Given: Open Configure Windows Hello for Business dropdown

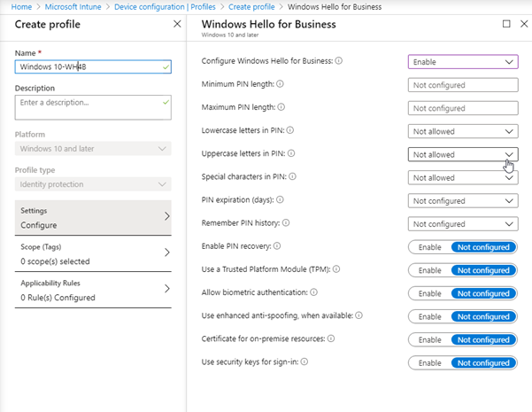Looking at the screenshot, I should (463, 62).
